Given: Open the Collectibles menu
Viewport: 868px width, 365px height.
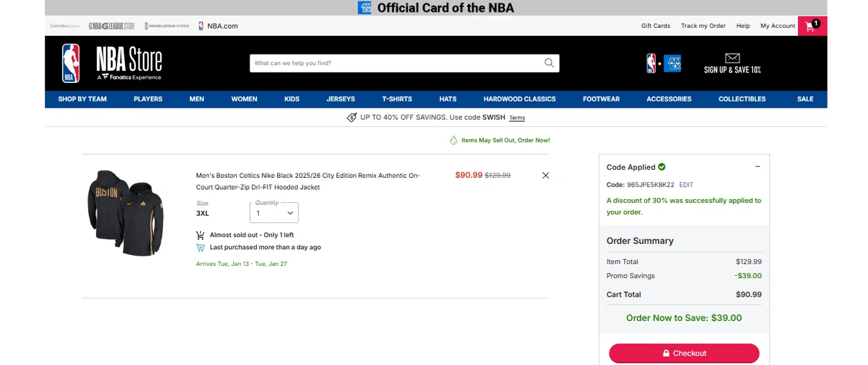Looking at the screenshot, I should click(x=742, y=99).
